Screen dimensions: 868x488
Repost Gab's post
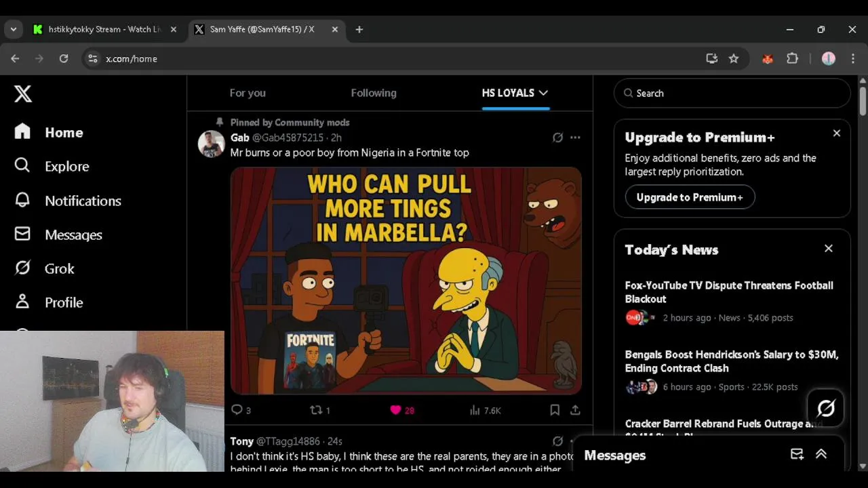coord(319,410)
